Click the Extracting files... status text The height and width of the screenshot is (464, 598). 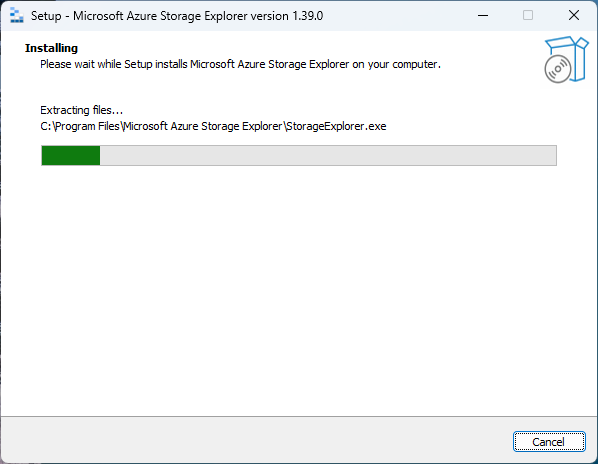coord(81,110)
